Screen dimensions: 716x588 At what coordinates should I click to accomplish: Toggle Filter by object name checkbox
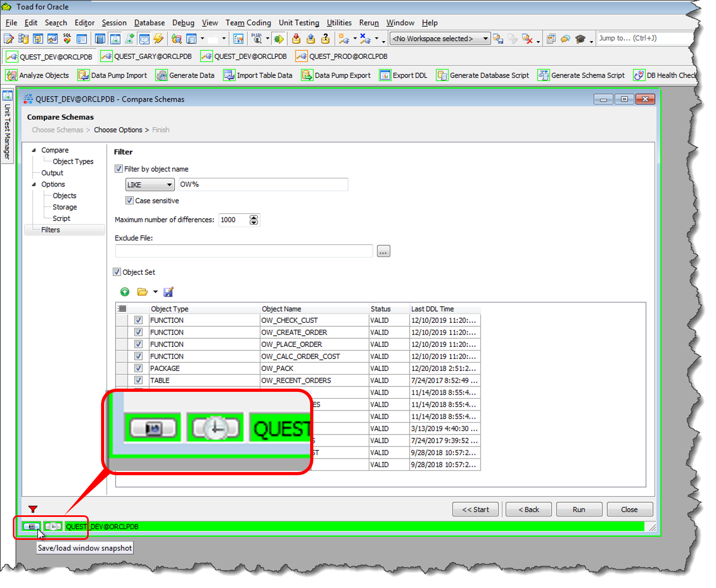point(119,169)
